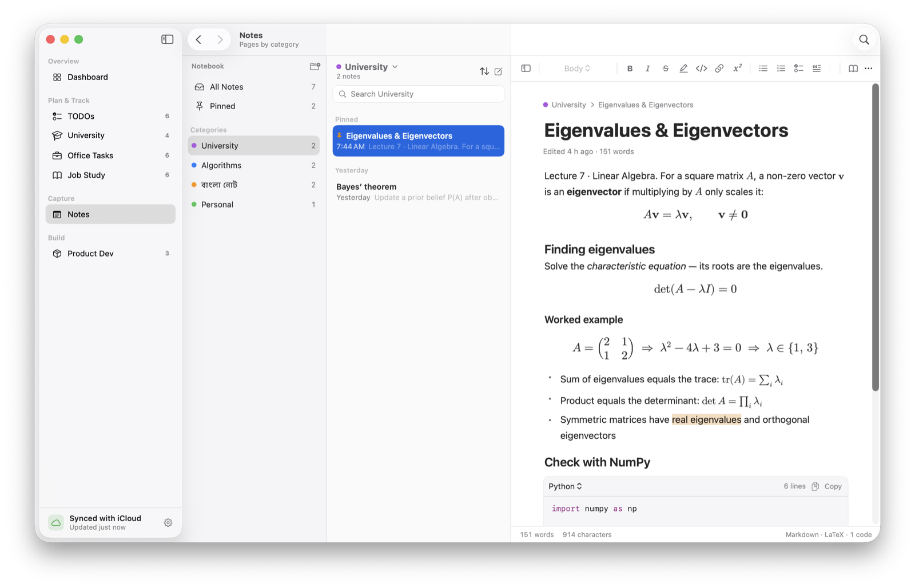The width and height of the screenshot is (915, 588).
Task: Insert a checklist
Action: click(798, 69)
